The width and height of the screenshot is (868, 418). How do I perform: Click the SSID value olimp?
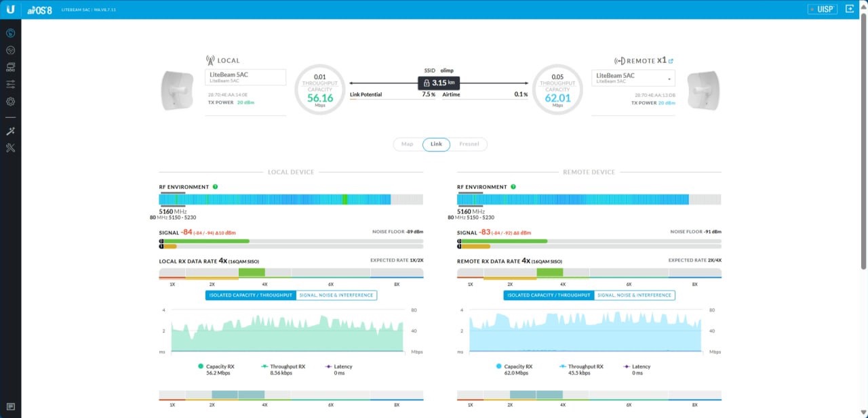[447, 70]
